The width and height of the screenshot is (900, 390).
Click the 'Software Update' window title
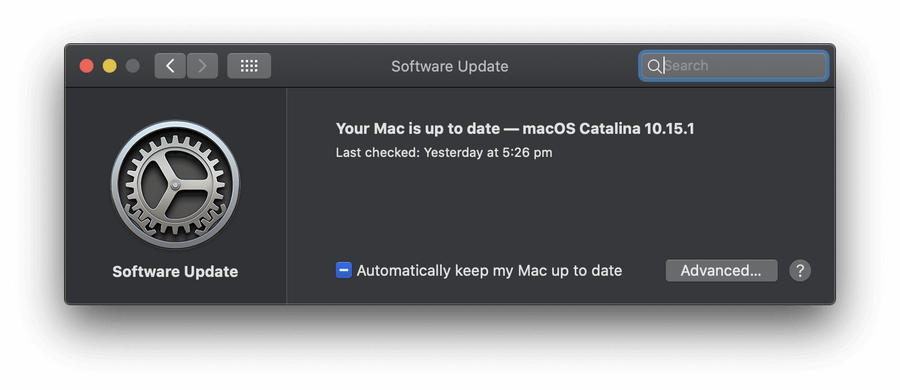click(x=450, y=66)
